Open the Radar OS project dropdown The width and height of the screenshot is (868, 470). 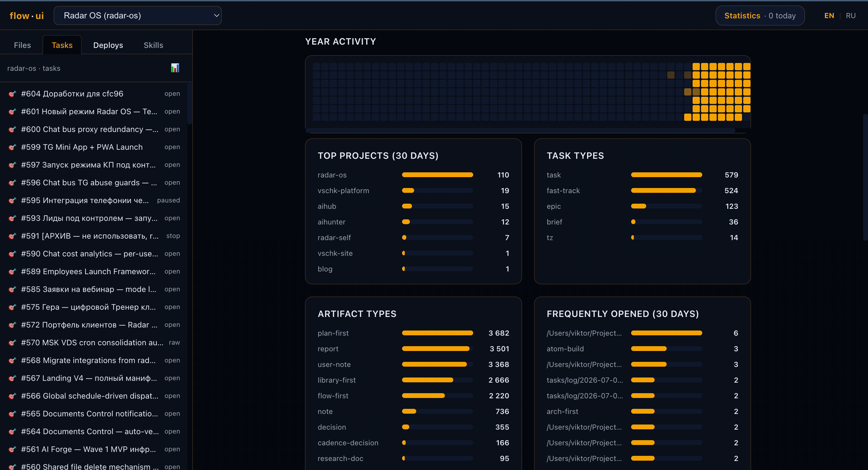click(x=137, y=15)
